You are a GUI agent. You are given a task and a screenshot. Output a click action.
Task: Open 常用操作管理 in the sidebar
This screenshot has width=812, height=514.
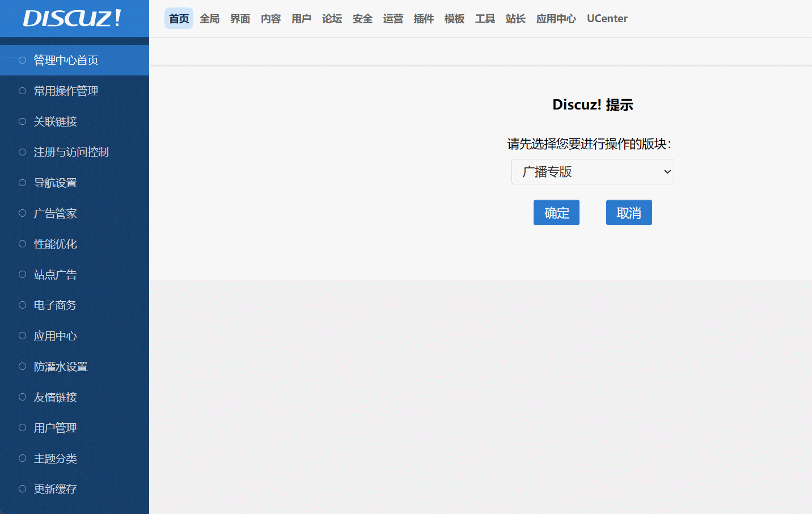74,91
